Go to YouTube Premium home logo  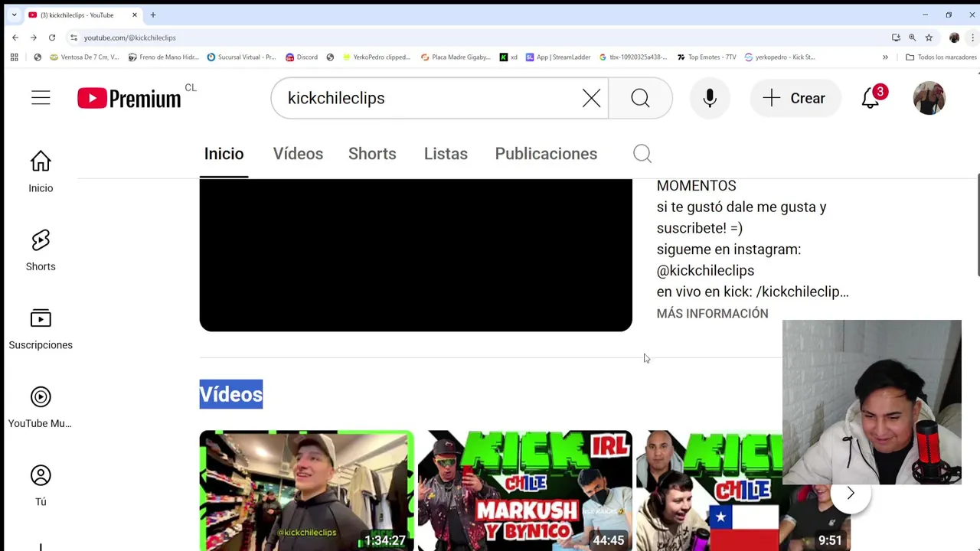(129, 98)
